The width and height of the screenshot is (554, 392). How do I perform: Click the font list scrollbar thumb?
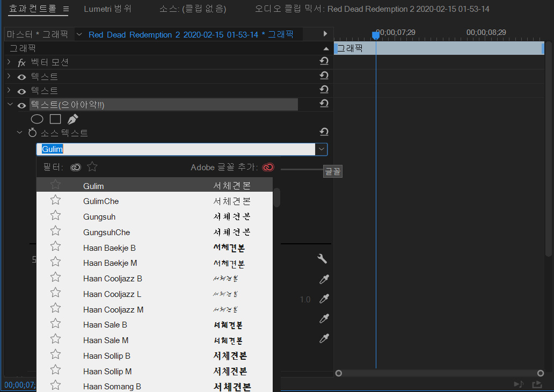coord(276,197)
